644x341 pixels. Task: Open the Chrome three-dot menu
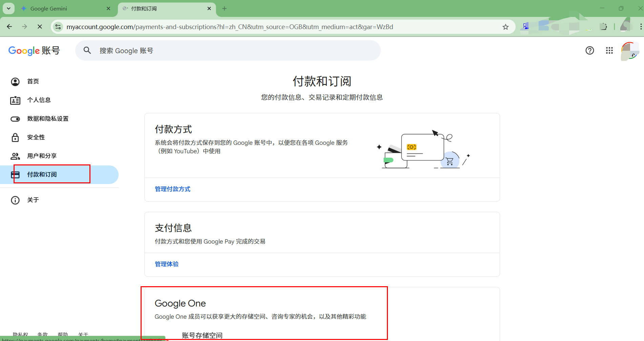(x=641, y=27)
